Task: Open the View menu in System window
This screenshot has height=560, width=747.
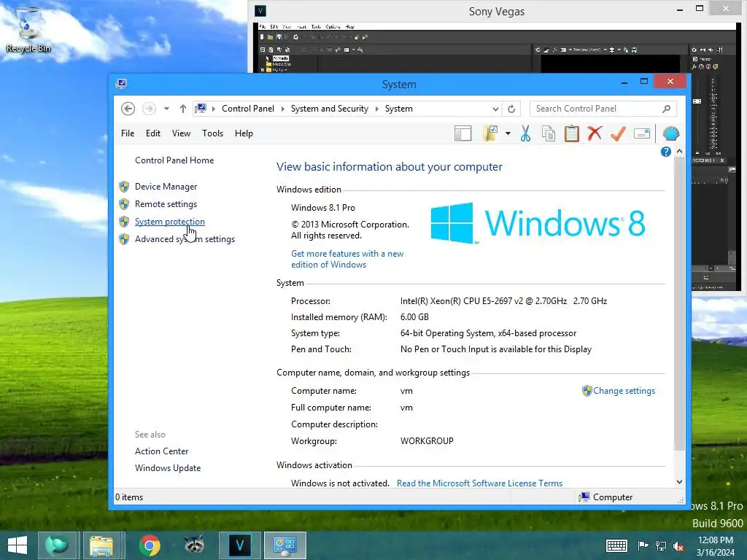Action: pyautogui.click(x=181, y=133)
